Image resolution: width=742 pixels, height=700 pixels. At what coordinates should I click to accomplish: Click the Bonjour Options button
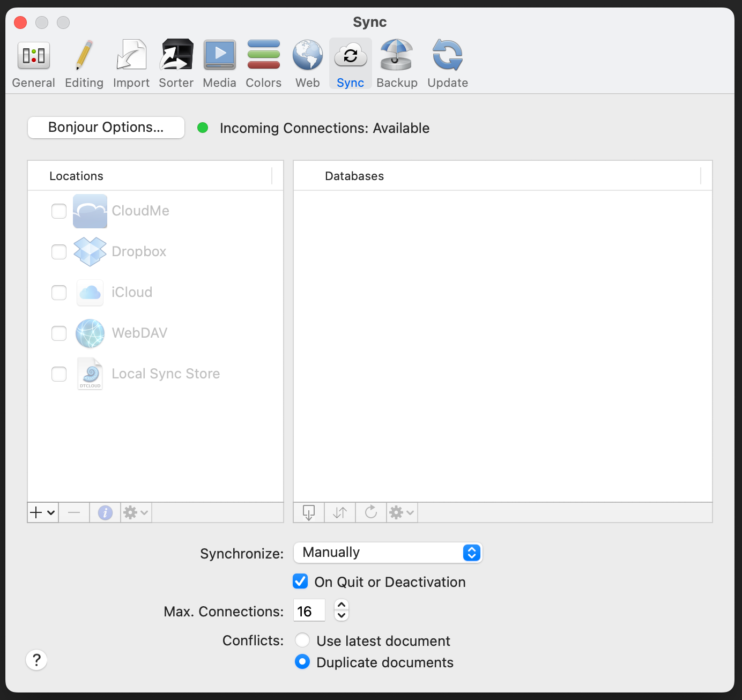click(106, 128)
